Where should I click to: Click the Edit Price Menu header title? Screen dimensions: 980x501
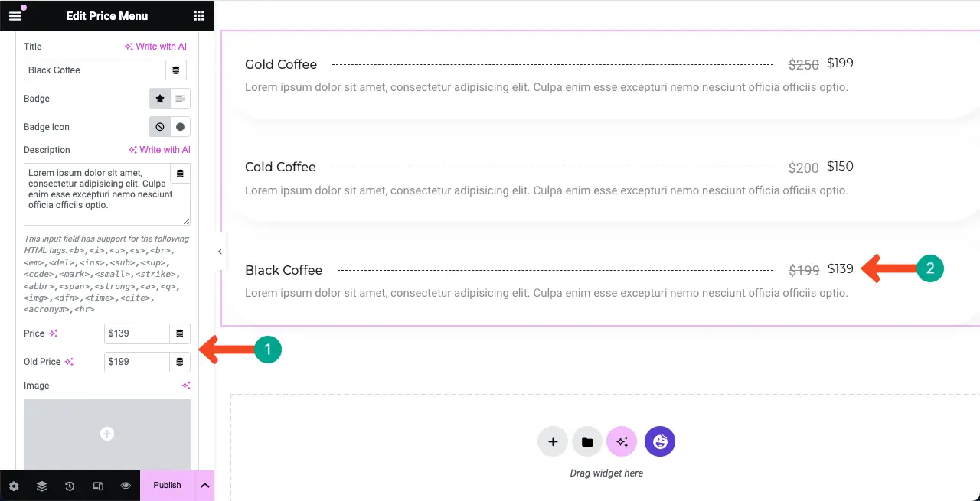pyautogui.click(x=107, y=15)
